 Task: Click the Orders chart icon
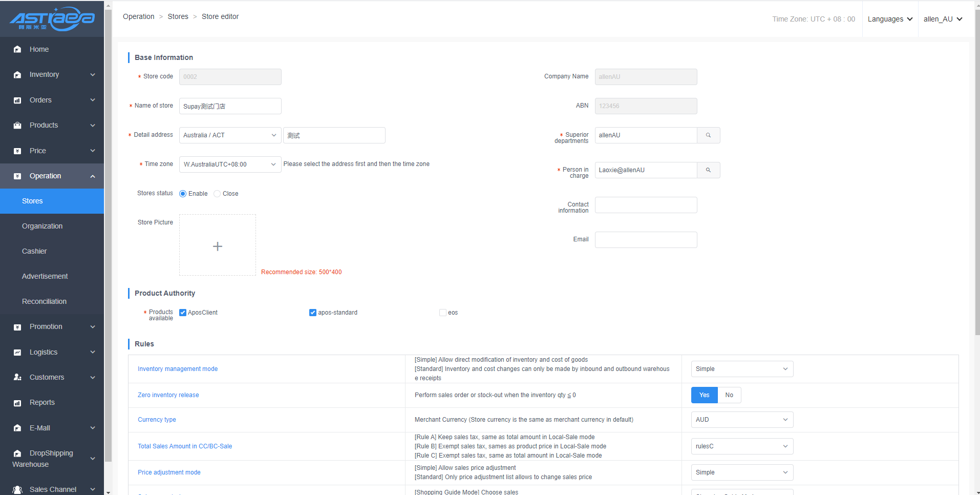(17, 100)
